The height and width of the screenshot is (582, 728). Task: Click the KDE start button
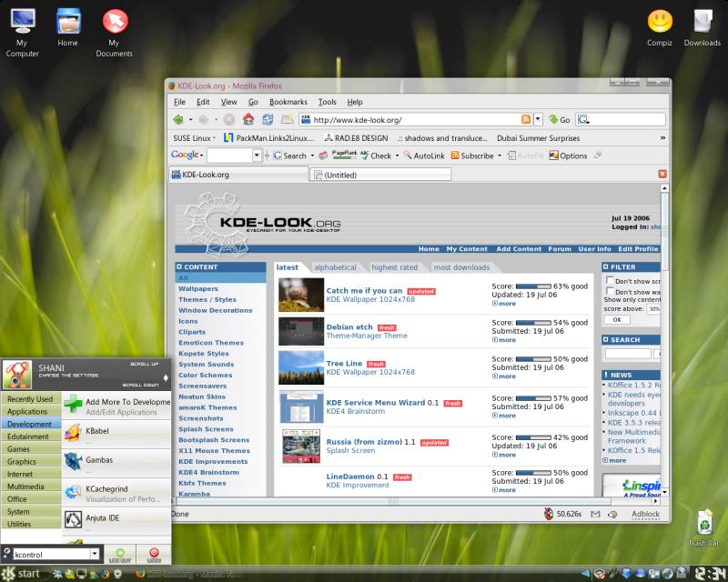pos(21,574)
